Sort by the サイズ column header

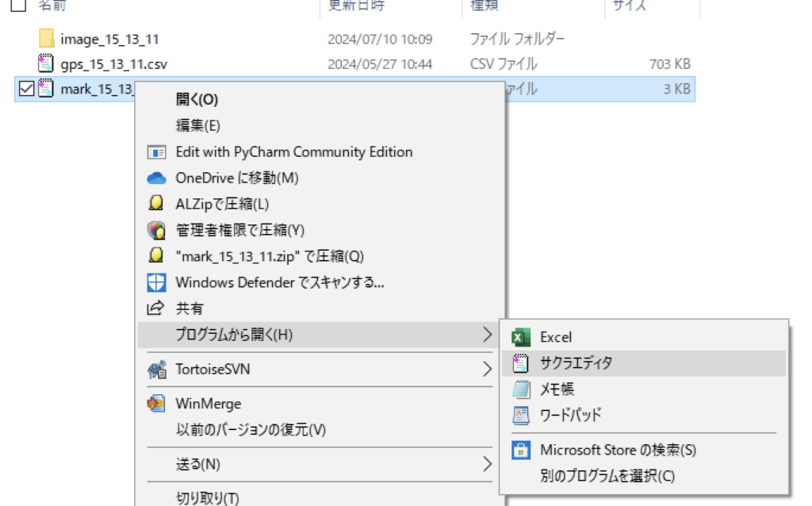coord(630,6)
